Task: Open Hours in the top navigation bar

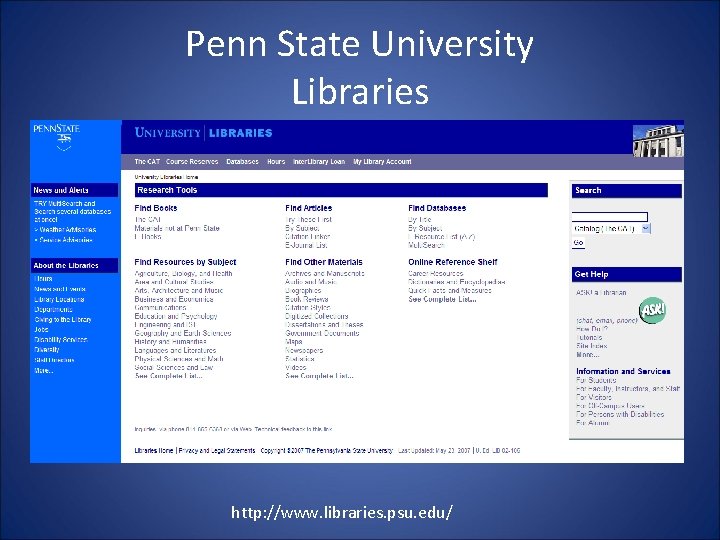Action: pos(276,162)
